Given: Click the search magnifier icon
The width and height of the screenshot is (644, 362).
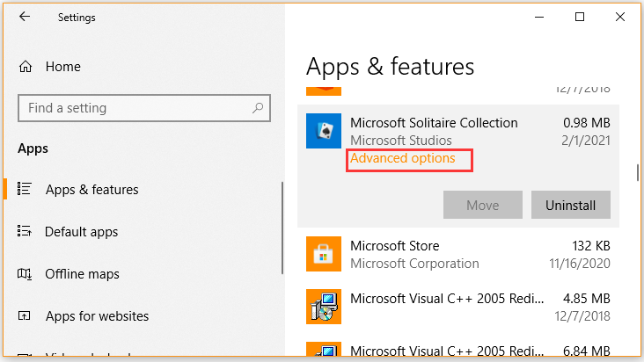Looking at the screenshot, I should [258, 108].
